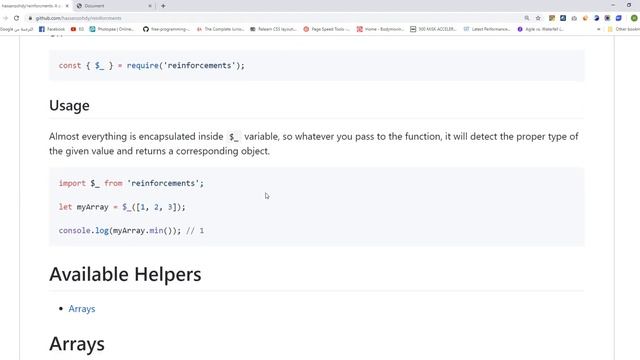Click the lock icon in address bar
The height and width of the screenshot is (360, 640).
pos(30,18)
